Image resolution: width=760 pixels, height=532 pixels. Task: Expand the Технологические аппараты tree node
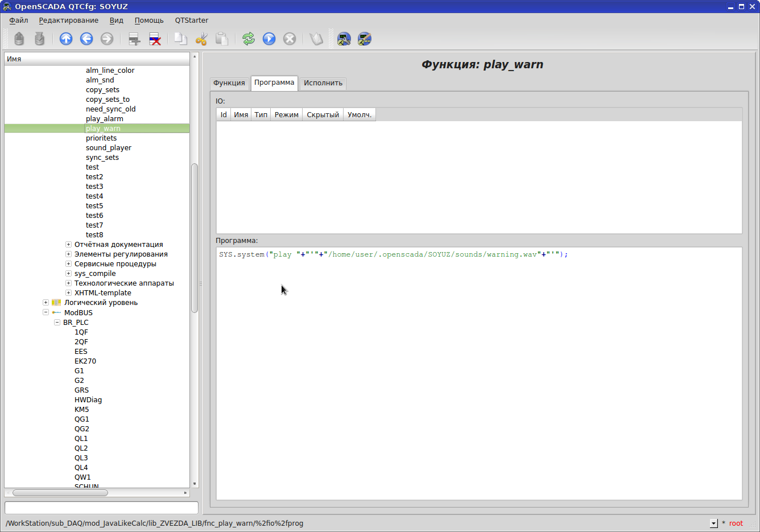(68, 283)
